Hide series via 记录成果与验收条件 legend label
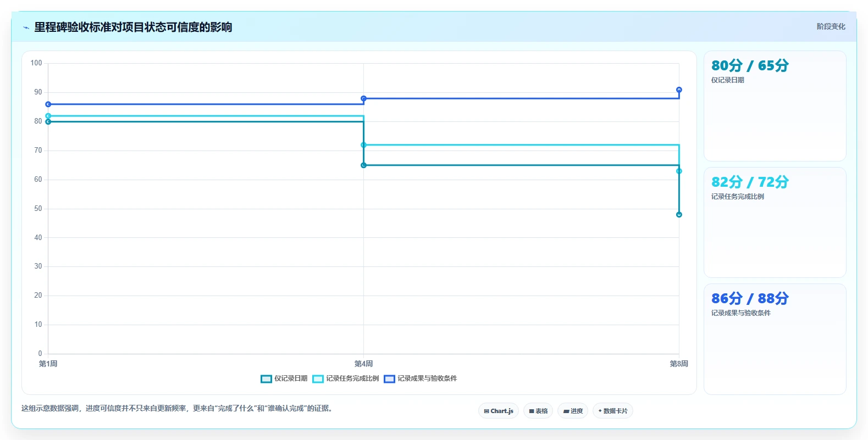The height and width of the screenshot is (440, 868). [x=427, y=378]
